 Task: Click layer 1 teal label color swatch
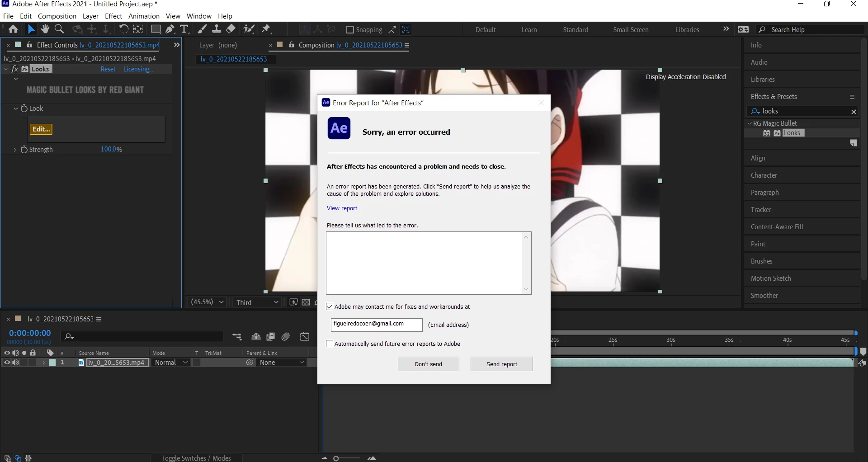[x=52, y=363]
